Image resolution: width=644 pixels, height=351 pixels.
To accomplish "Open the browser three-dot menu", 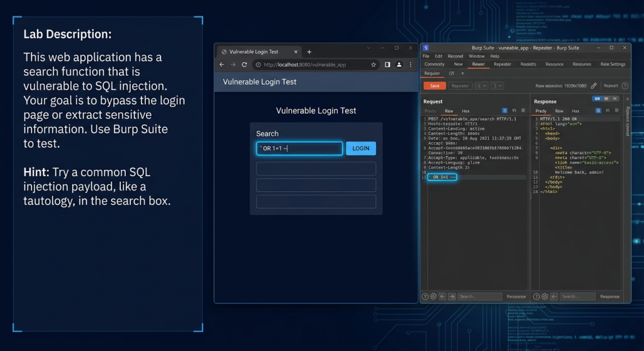I will pyautogui.click(x=410, y=65).
